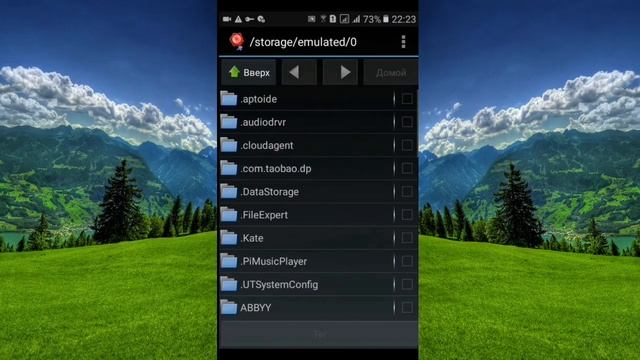Viewport: 640px width, 360px height.
Task: Check the .com.taobao.dp checkbox
Action: (x=407, y=168)
